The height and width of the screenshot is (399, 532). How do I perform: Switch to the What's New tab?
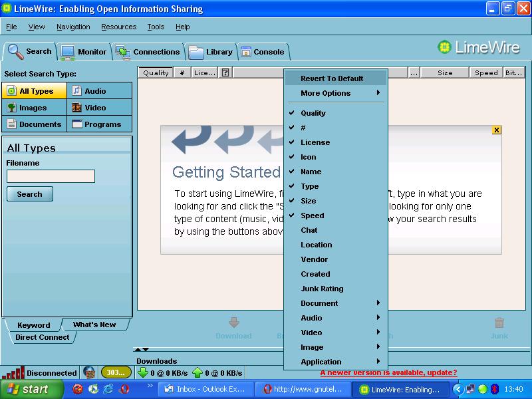pyautogui.click(x=94, y=325)
